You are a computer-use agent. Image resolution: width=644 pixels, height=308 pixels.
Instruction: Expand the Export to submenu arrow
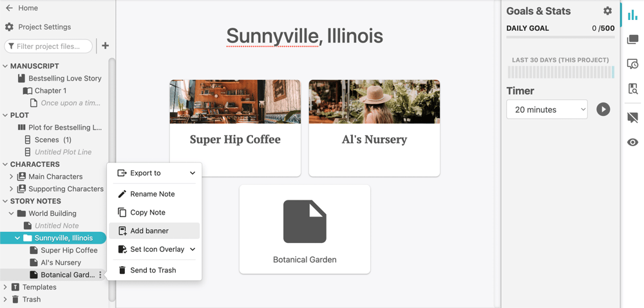click(192, 173)
